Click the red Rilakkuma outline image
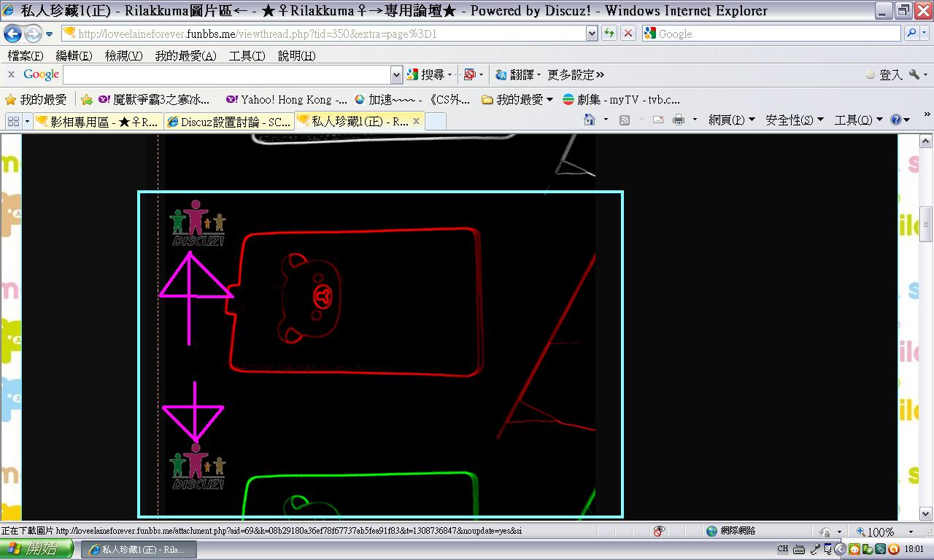The image size is (934, 560). (355, 302)
